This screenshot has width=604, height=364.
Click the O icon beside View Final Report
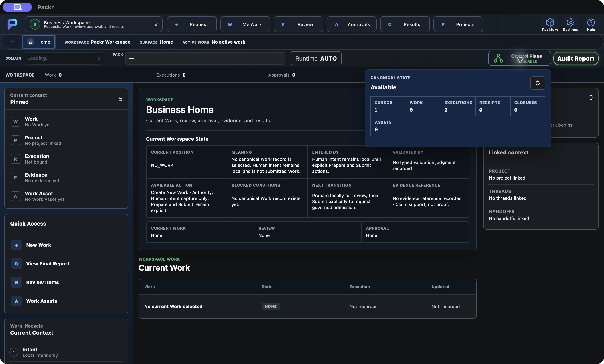[x=16, y=264]
